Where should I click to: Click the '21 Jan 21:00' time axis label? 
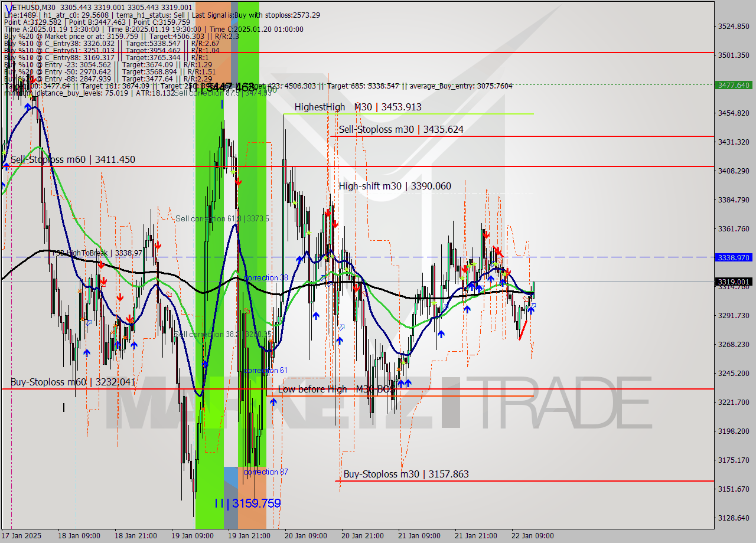(x=476, y=536)
